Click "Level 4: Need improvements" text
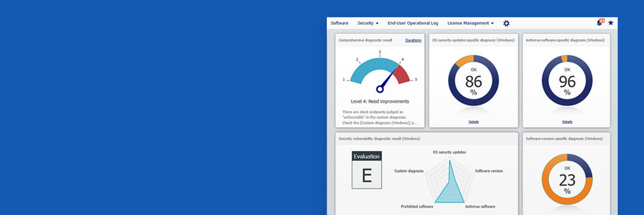This screenshot has width=644, height=215. tap(380, 101)
